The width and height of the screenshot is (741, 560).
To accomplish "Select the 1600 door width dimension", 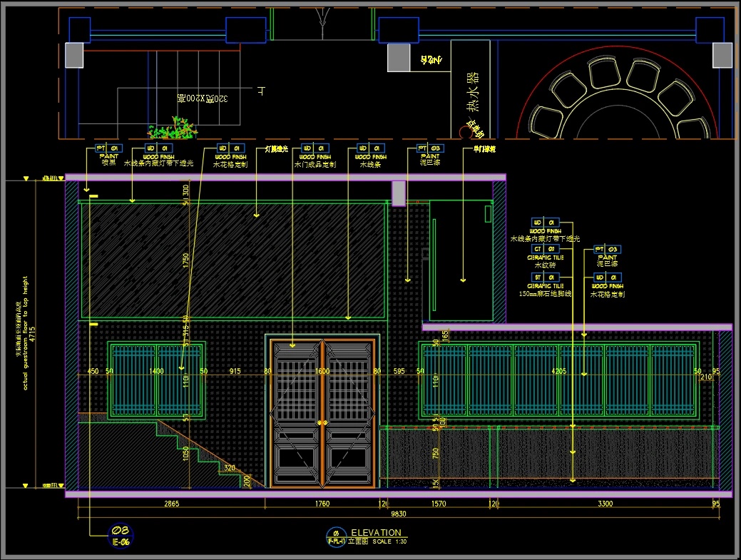I will pyautogui.click(x=322, y=371).
